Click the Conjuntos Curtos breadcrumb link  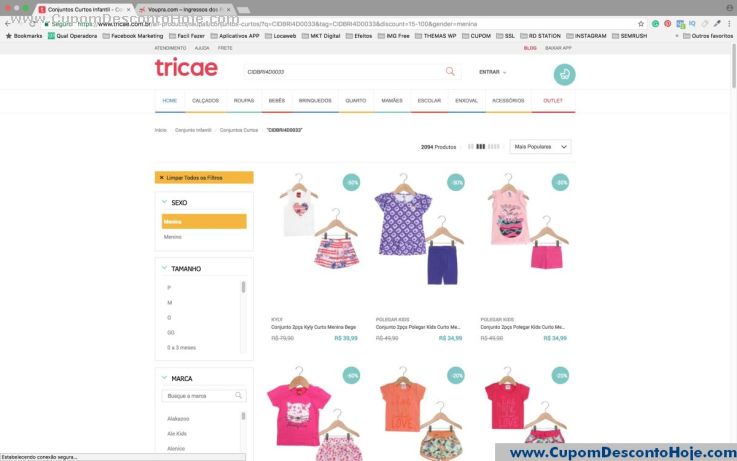point(239,130)
